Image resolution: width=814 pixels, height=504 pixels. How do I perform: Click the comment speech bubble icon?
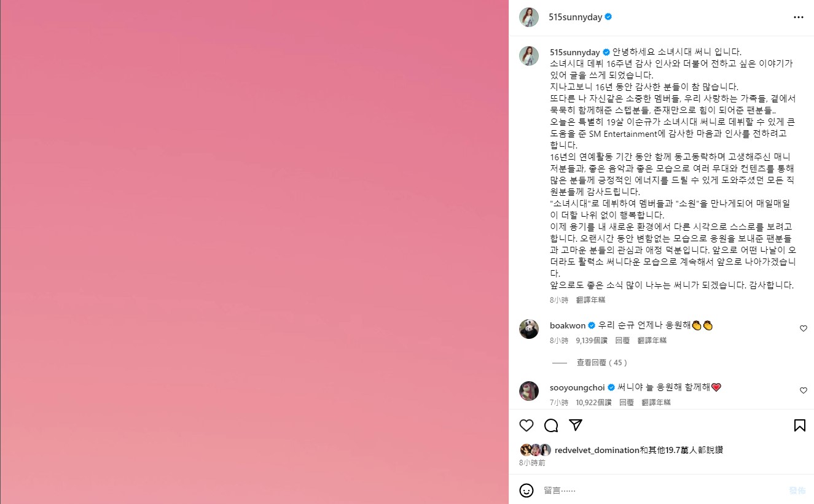point(551,425)
